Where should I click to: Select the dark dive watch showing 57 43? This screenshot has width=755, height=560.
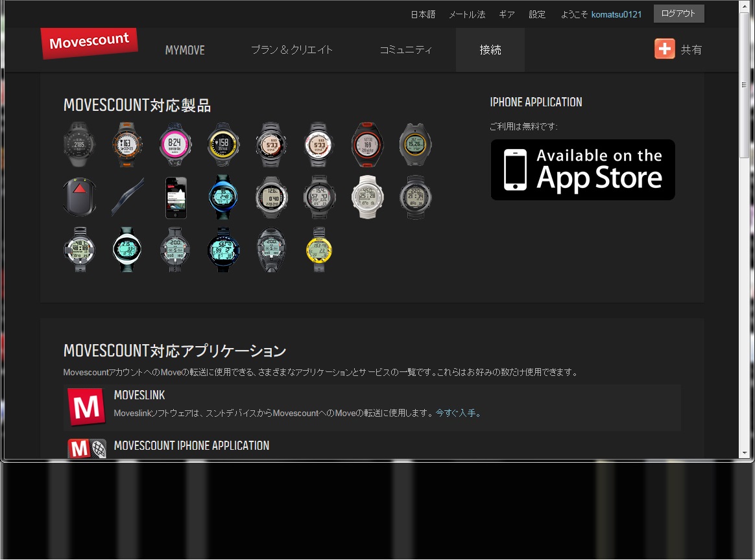[319, 197]
